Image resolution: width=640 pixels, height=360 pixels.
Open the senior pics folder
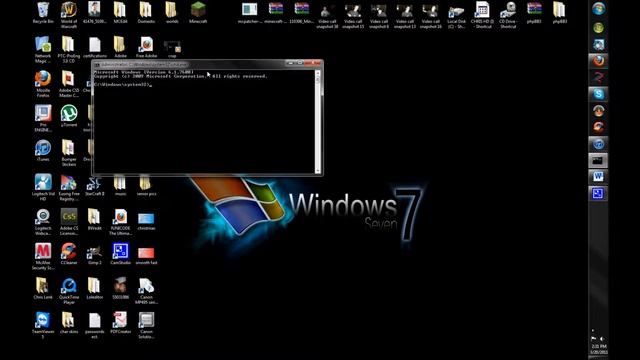click(x=145, y=184)
